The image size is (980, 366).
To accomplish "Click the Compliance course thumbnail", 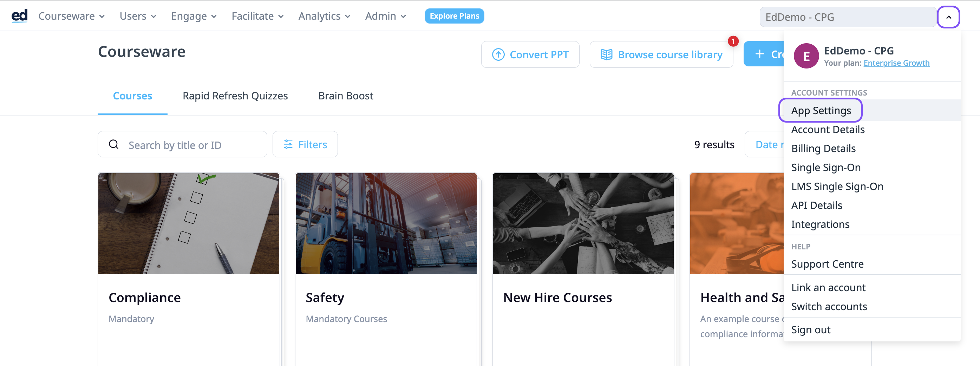I will [x=189, y=224].
